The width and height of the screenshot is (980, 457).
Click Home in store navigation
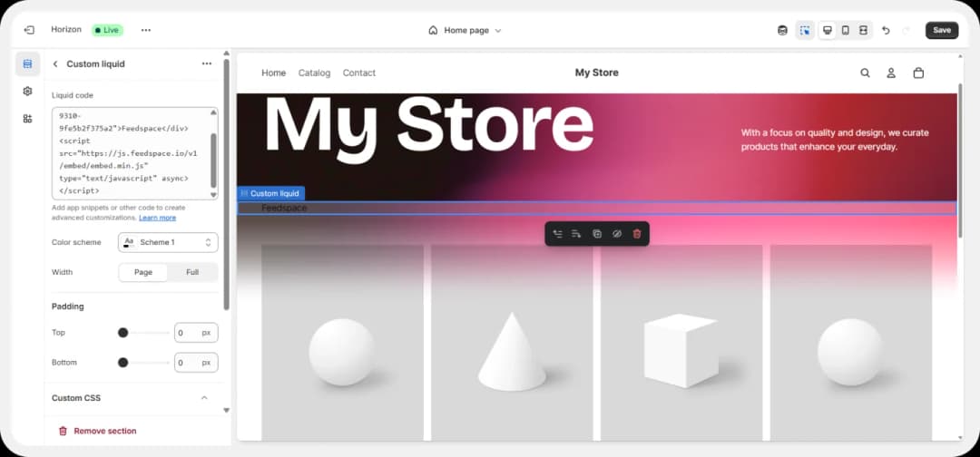274,73
